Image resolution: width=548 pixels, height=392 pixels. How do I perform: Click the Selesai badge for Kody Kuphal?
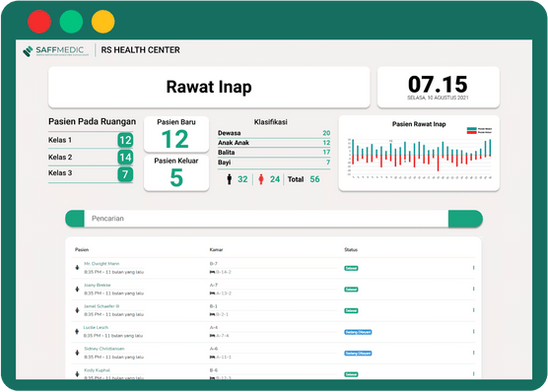coord(351,374)
